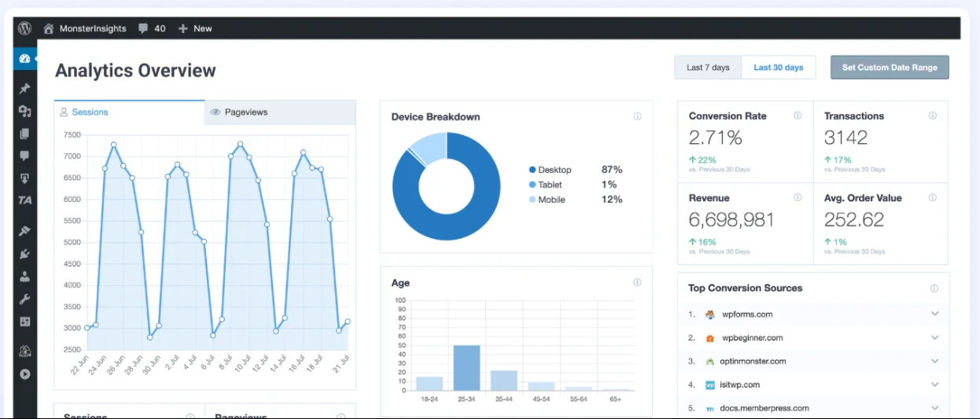The width and height of the screenshot is (980, 419).
Task: Click the info icon next to Conversion Rate
Action: tap(798, 116)
